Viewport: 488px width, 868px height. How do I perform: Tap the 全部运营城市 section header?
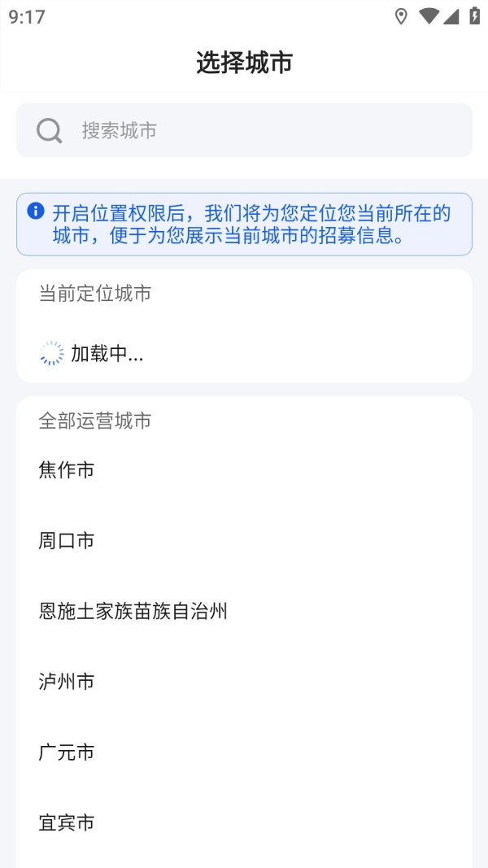95,421
